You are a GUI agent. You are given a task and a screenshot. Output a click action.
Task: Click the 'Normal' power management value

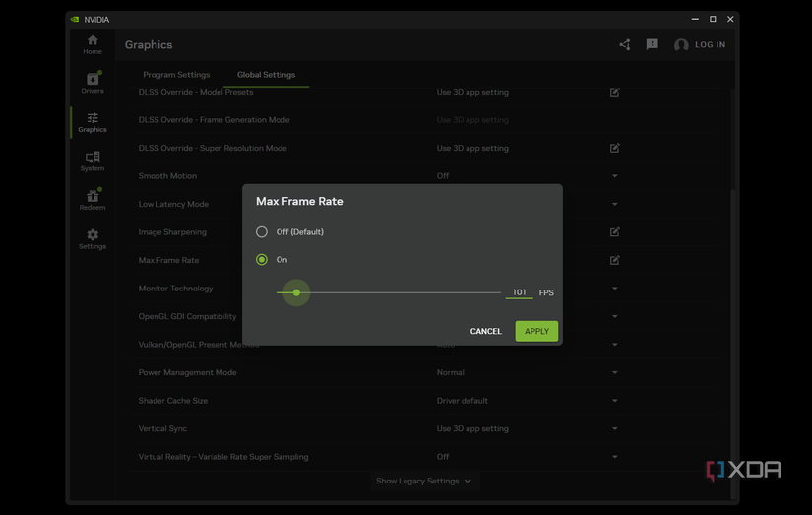(x=450, y=372)
